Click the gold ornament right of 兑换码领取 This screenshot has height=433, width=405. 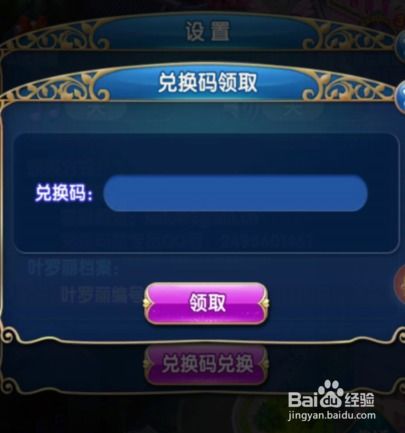coord(350,87)
